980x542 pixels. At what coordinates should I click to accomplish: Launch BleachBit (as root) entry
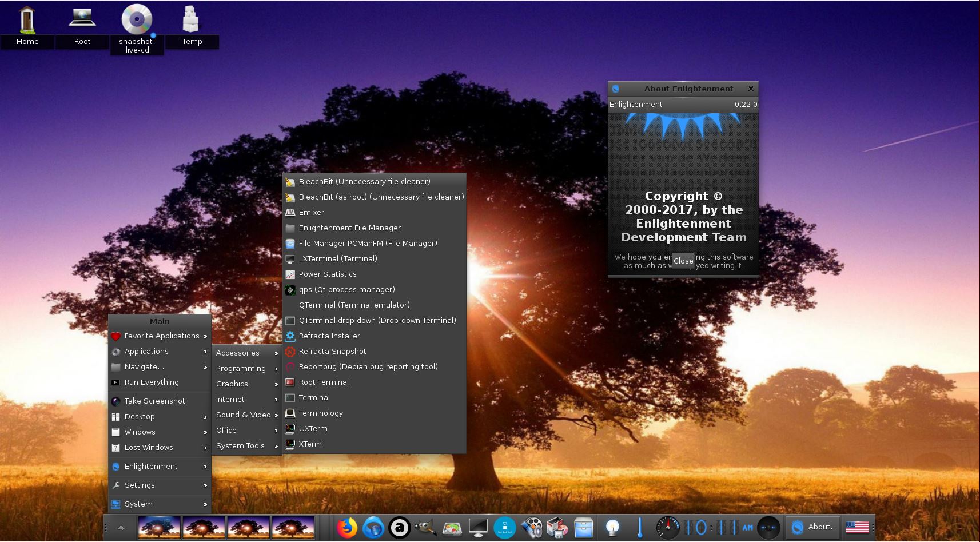[x=375, y=197]
